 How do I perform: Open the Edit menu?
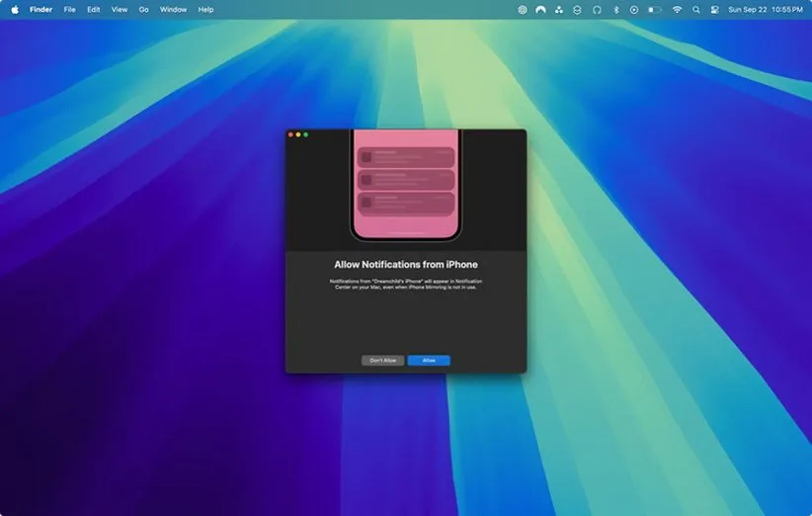pyautogui.click(x=93, y=9)
